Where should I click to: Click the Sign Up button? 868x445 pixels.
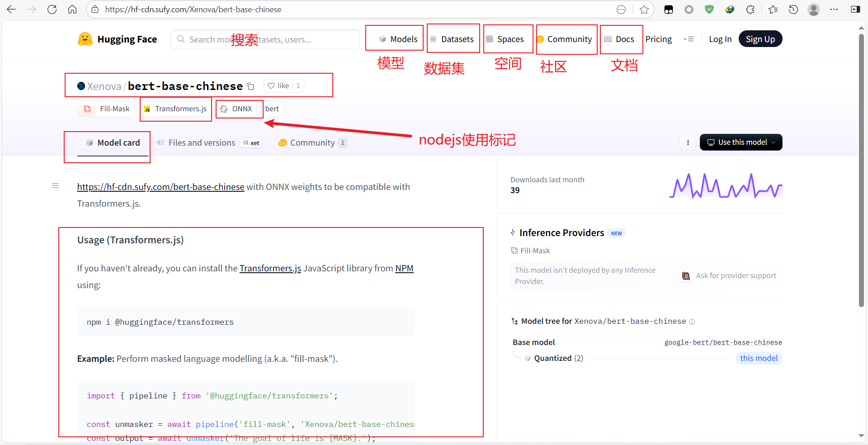(760, 38)
